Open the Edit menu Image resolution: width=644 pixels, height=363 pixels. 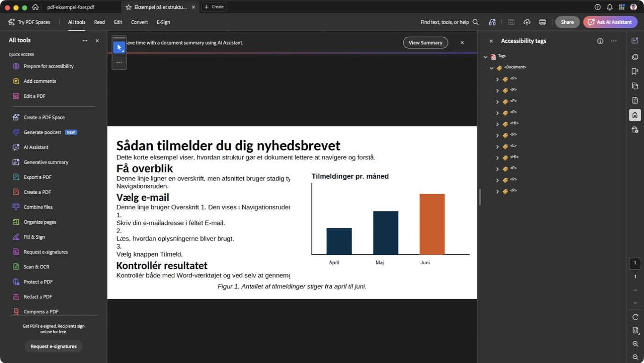118,22
